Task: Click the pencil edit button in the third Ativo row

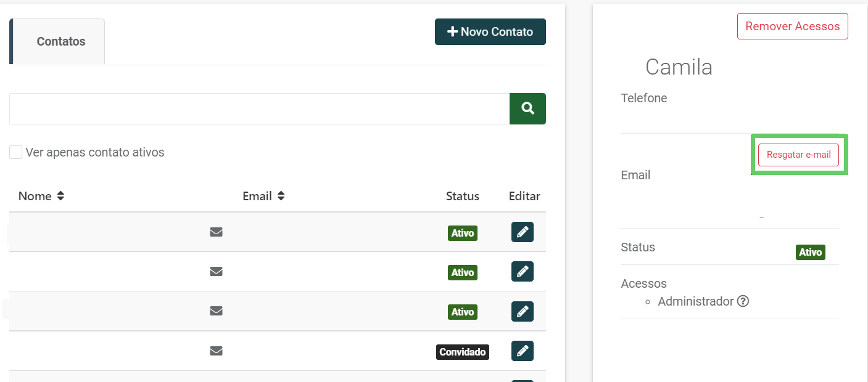Action: tap(523, 311)
